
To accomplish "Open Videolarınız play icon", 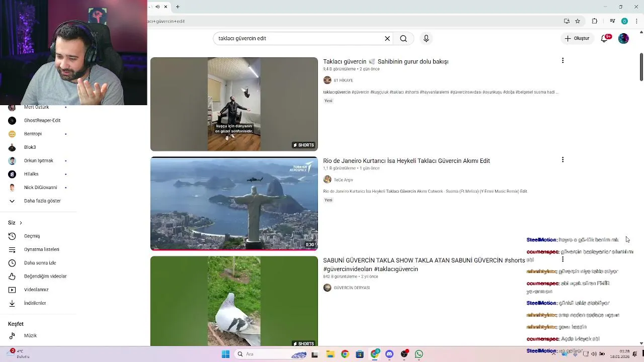I will coord(12,290).
